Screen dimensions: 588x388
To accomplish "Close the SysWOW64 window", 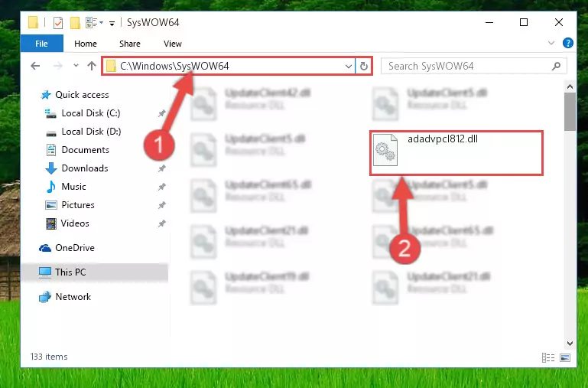I will (559, 22).
